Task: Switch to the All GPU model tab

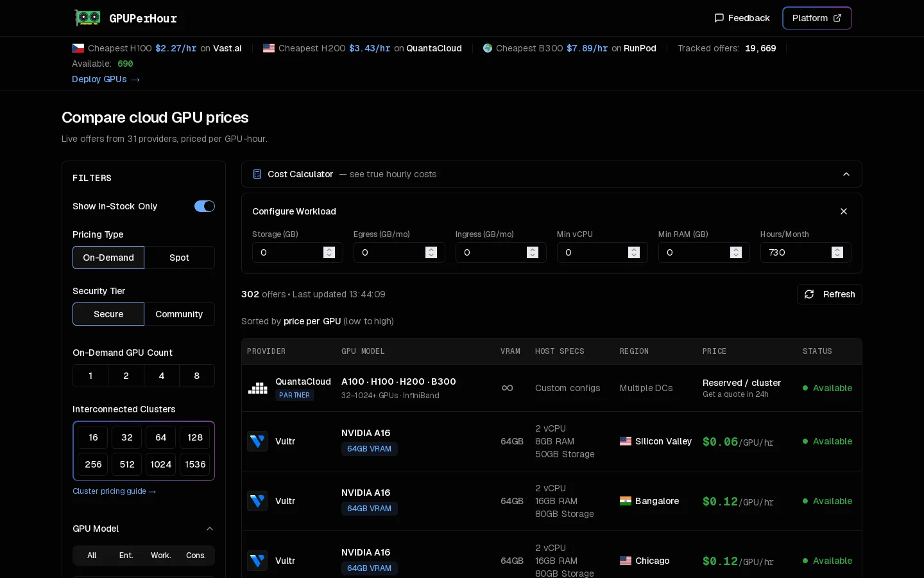Action: [92, 556]
